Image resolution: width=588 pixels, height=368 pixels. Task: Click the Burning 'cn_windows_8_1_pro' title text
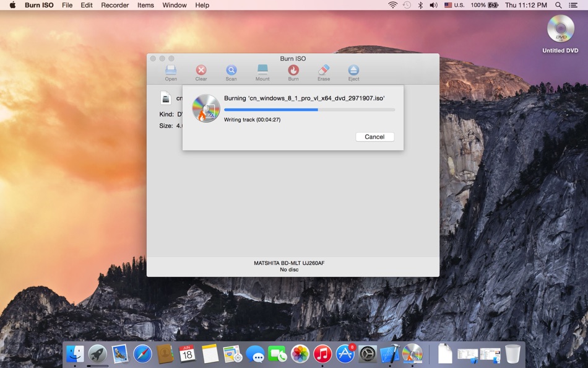[x=304, y=98]
